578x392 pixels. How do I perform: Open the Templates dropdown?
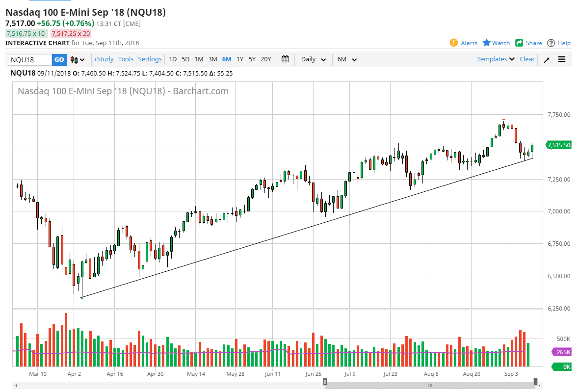click(x=495, y=59)
